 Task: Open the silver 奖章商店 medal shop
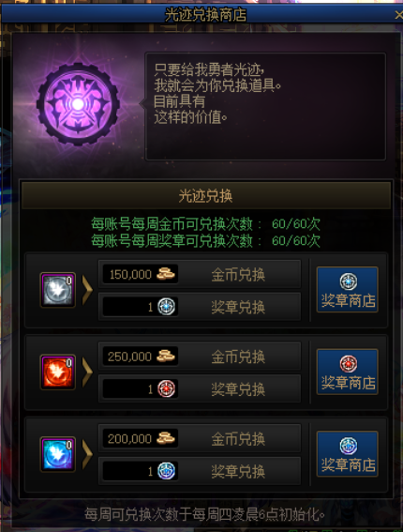(x=348, y=289)
